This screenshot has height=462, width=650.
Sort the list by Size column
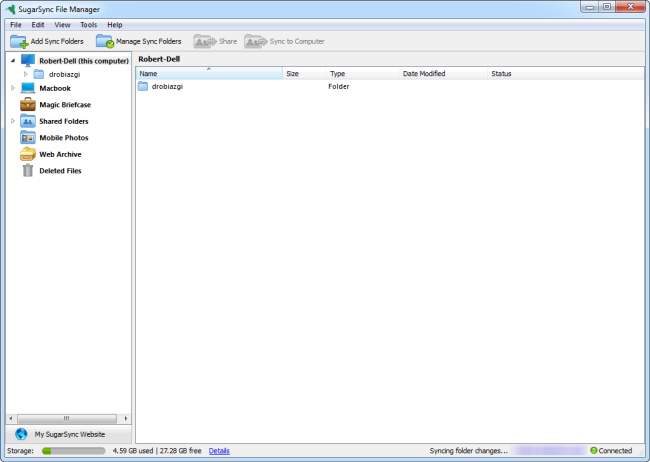pyautogui.click(x=305, y=73)
